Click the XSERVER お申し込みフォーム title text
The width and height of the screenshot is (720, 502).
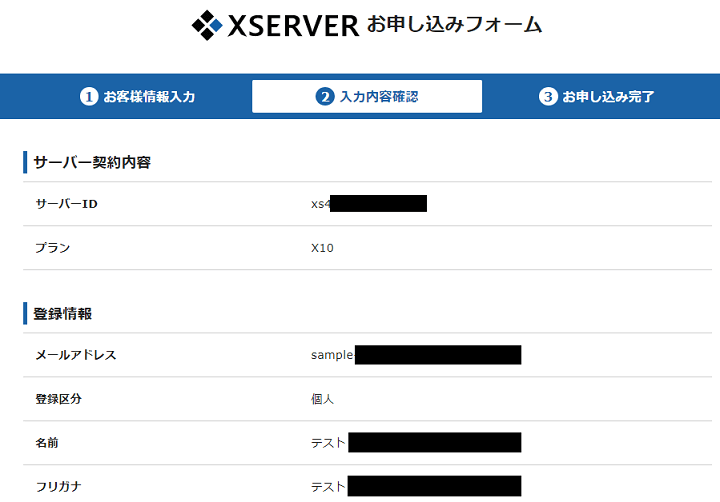384,25
